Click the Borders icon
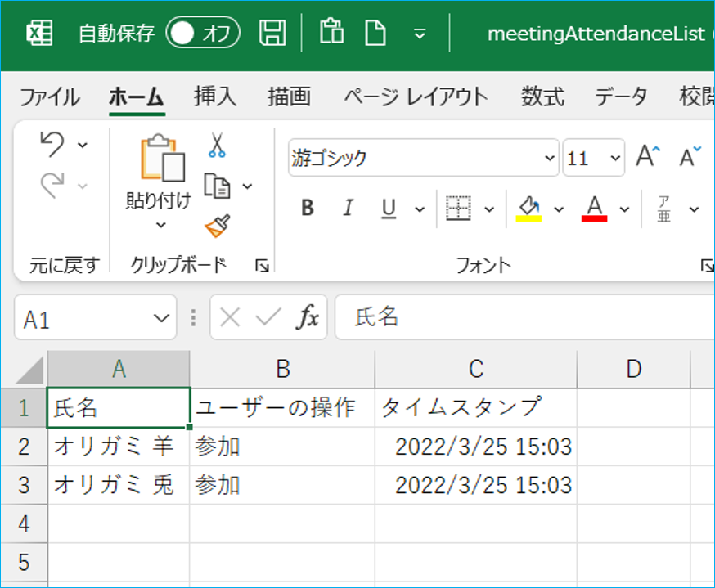The image size is (715, 588). [x=458, y=209]
